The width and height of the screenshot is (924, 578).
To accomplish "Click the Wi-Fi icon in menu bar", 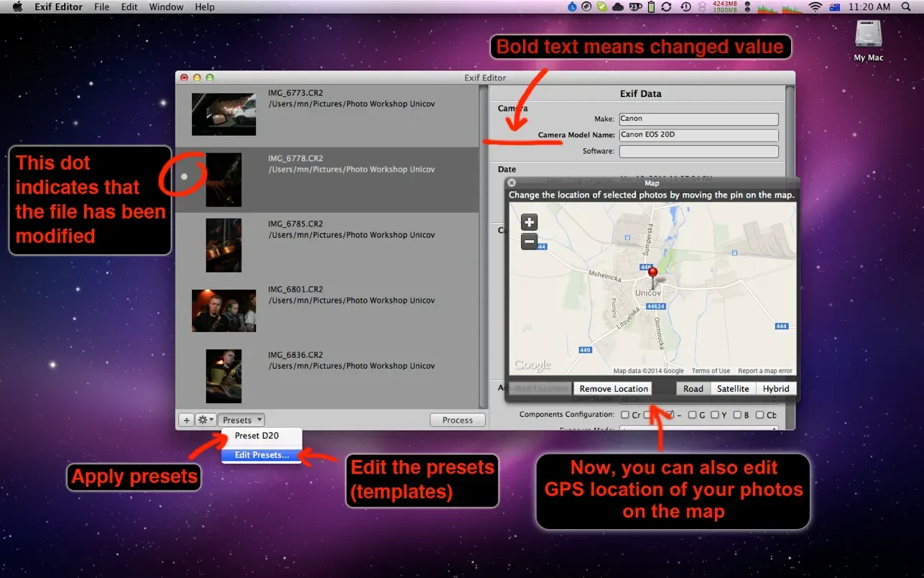I will 815,7.
